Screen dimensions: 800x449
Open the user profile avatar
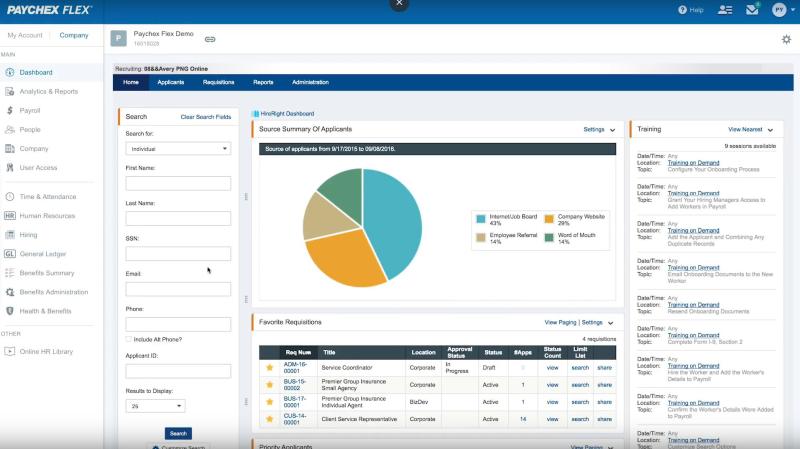click(x=779, y=10)
